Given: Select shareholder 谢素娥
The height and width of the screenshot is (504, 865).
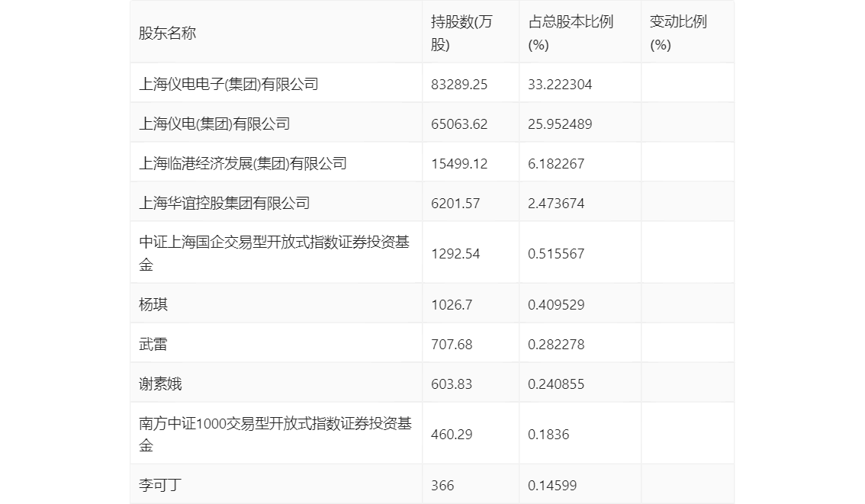Looking at the screenshot, I should click(x=160, y=384).
